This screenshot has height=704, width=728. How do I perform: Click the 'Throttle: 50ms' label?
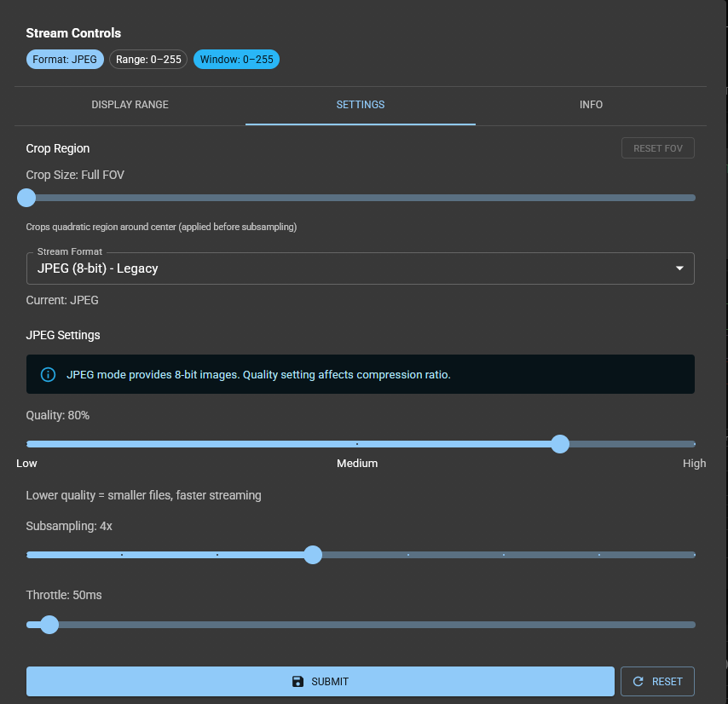click(64, 595)
